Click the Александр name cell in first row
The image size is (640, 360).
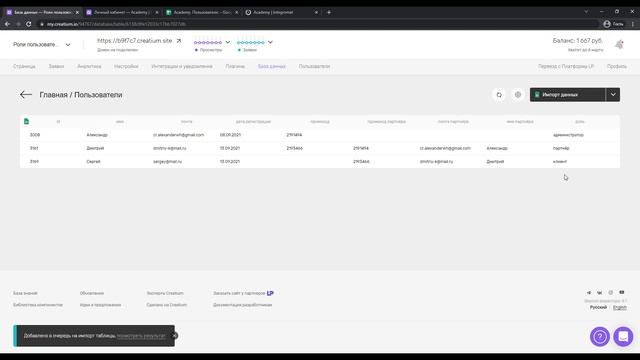click(x=97, y=135)
